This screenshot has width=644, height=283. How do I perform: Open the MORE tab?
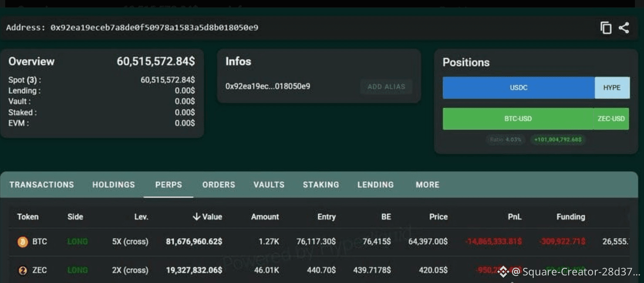(x=428, y=185)
